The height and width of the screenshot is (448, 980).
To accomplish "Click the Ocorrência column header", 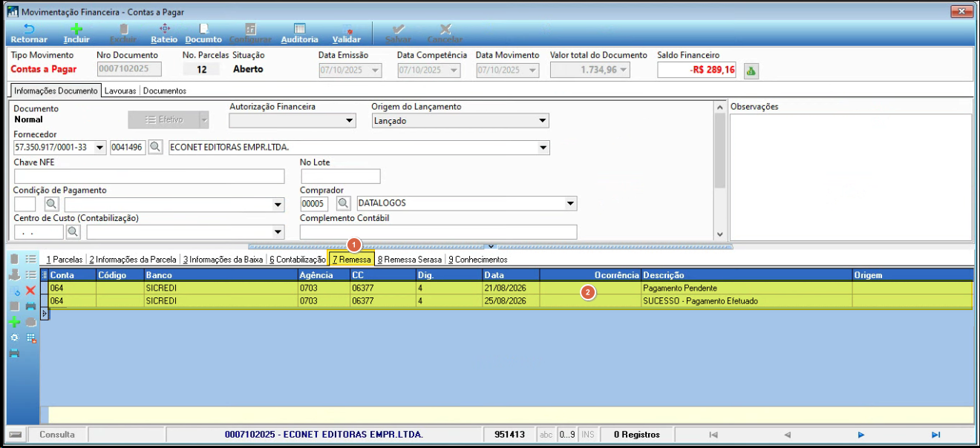I will click(590, 275).
